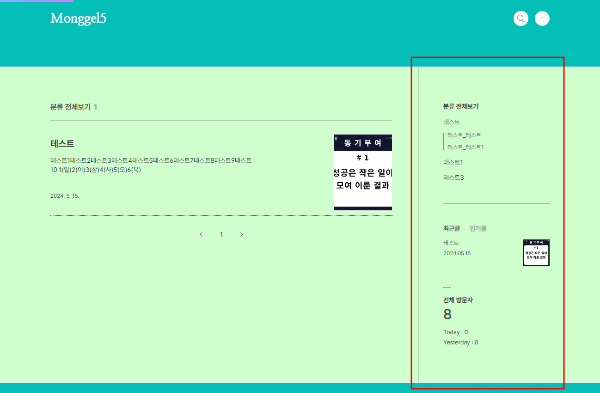Switch to the 인기글 tab
This screenshot has height=393, width=600.
tap(478, 228)
